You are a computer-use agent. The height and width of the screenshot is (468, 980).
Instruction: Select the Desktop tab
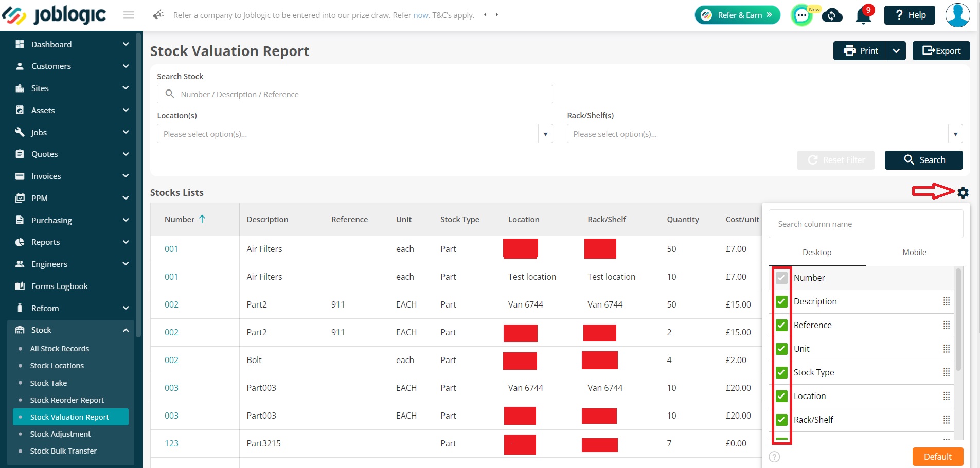[817, 253]
